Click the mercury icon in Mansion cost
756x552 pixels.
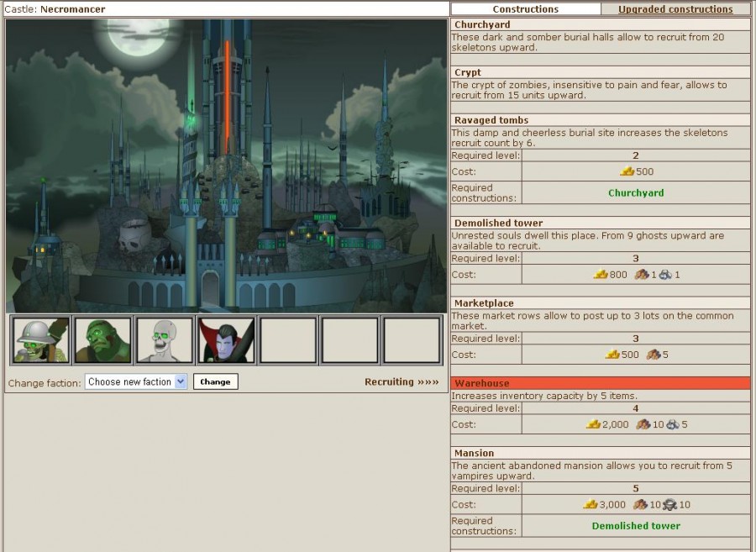[x=669, y=505]
